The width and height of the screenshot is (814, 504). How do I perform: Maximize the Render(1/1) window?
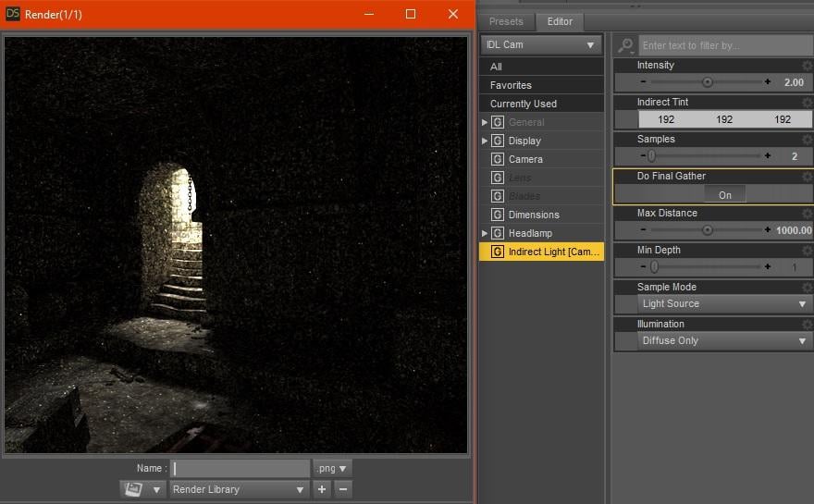411,14
